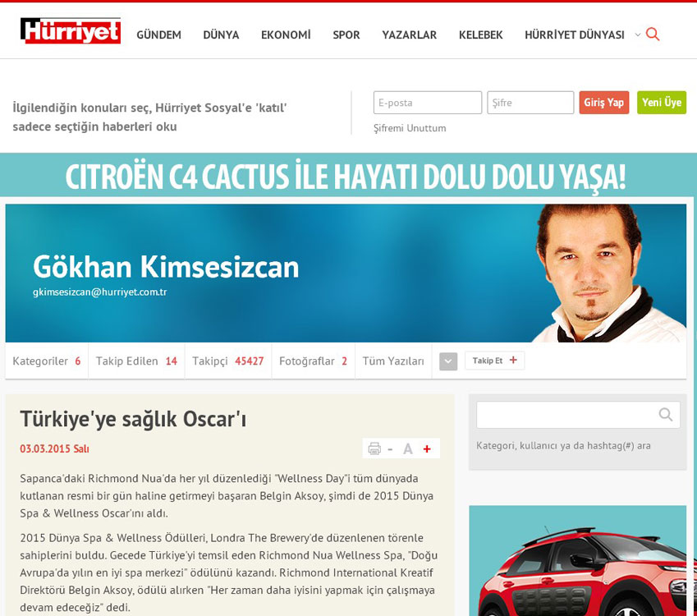Print the article using the printer icon
The image size is (697, 616).
tap(374, 448)
